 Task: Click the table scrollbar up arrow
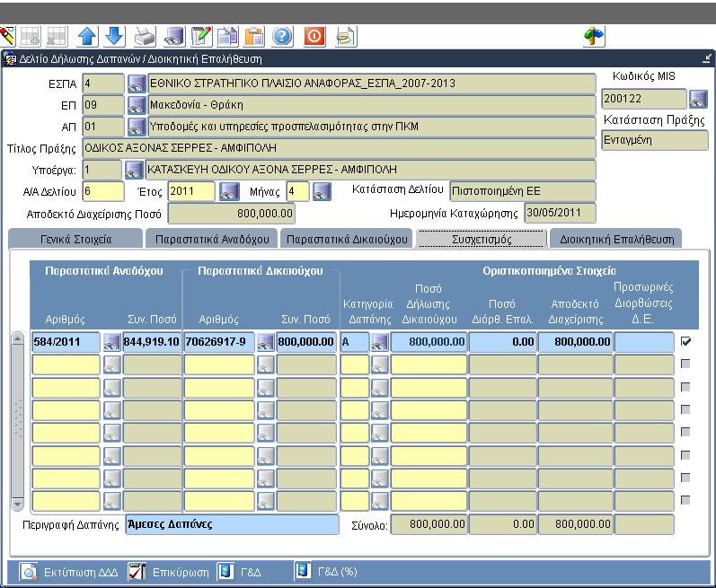(x=17, y=338)
